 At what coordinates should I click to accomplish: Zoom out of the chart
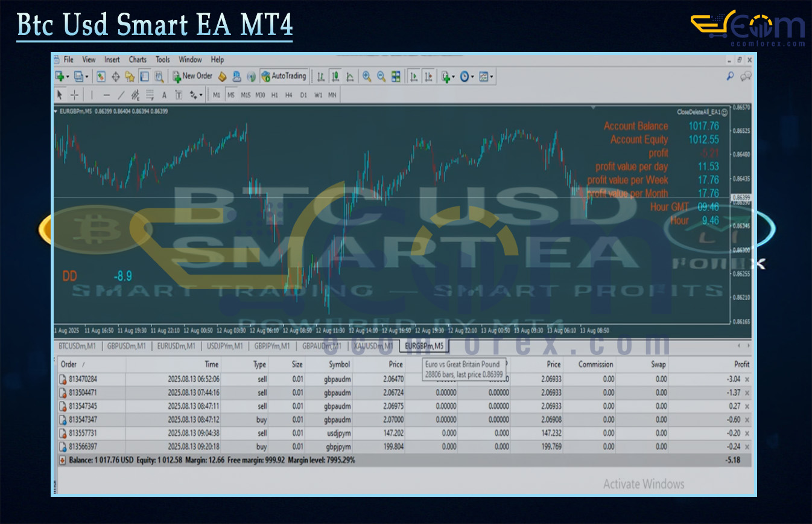tap(381, 77)
